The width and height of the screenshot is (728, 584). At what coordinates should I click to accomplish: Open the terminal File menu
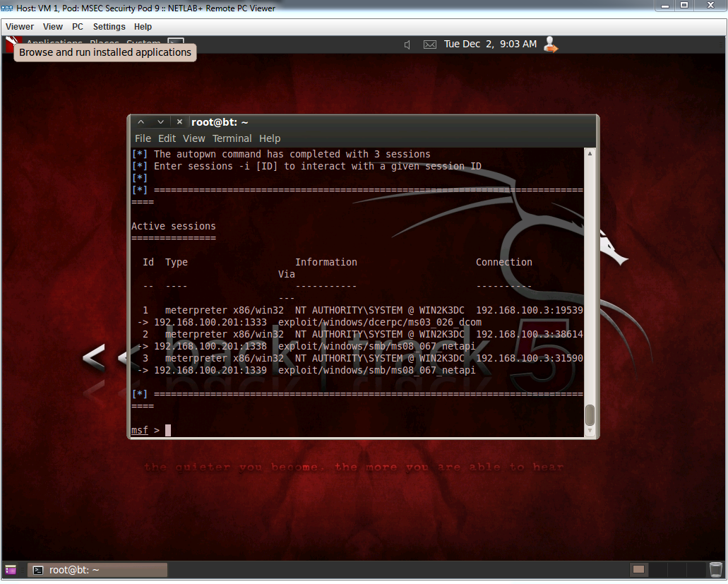pos(143,138)
